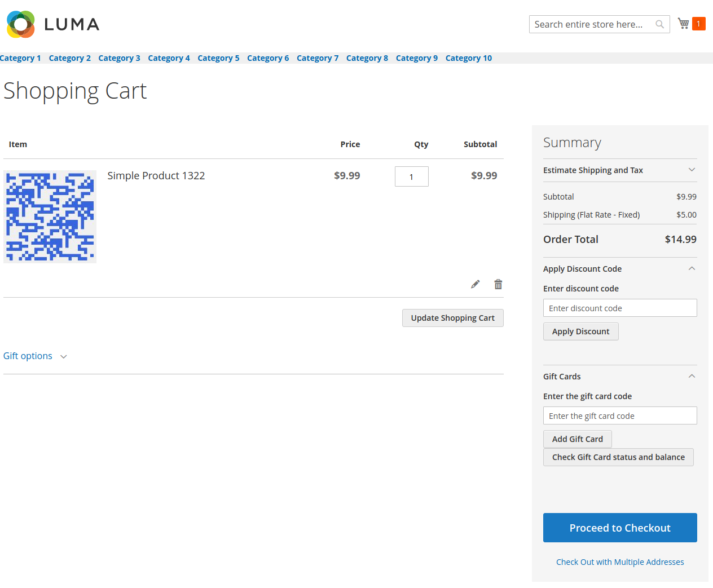Expand Gift options section
The image size is (713, 588).
click(x=35, y=356)
